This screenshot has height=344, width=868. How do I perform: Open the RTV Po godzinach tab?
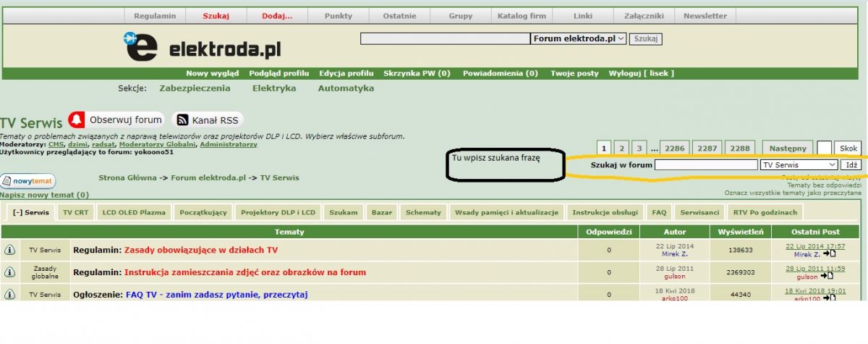pos(765,212)
